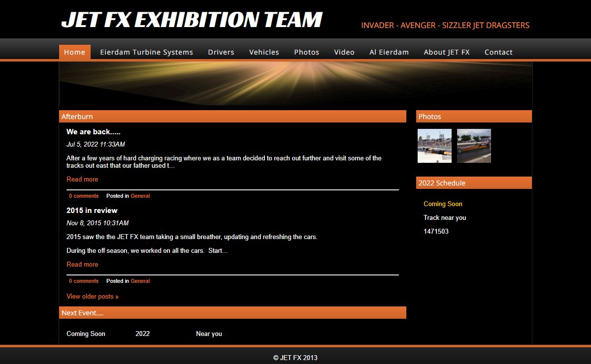This screenshot has width=591, height=364.
Task: Click the JET FX Exhibition Team title
Action: pos(191,20)
